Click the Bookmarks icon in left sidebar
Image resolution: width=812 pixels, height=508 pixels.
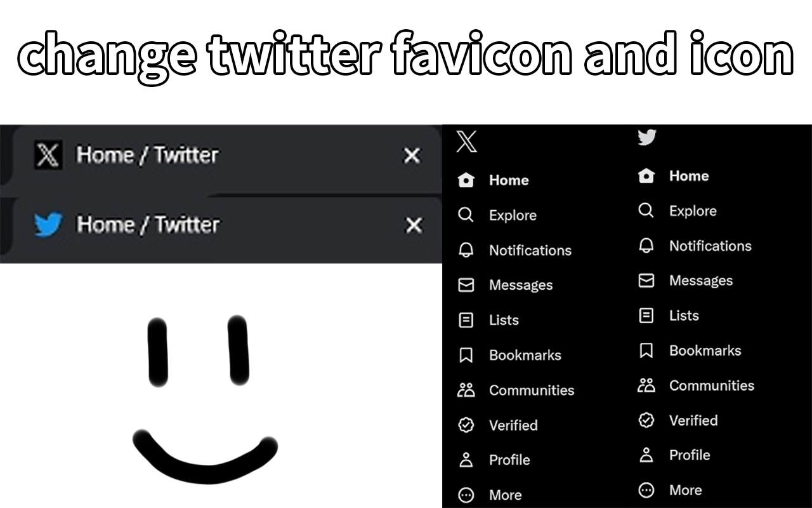point(466,355)
